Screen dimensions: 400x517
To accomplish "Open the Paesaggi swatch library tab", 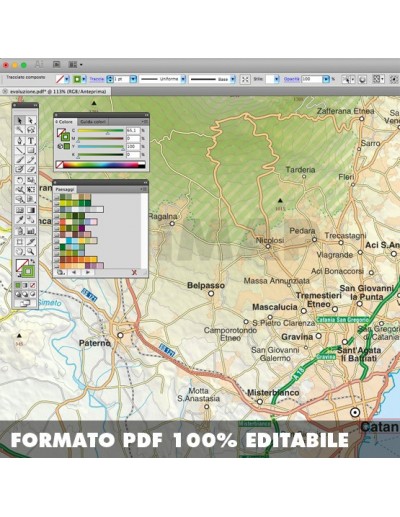I will tap(65, 189).
